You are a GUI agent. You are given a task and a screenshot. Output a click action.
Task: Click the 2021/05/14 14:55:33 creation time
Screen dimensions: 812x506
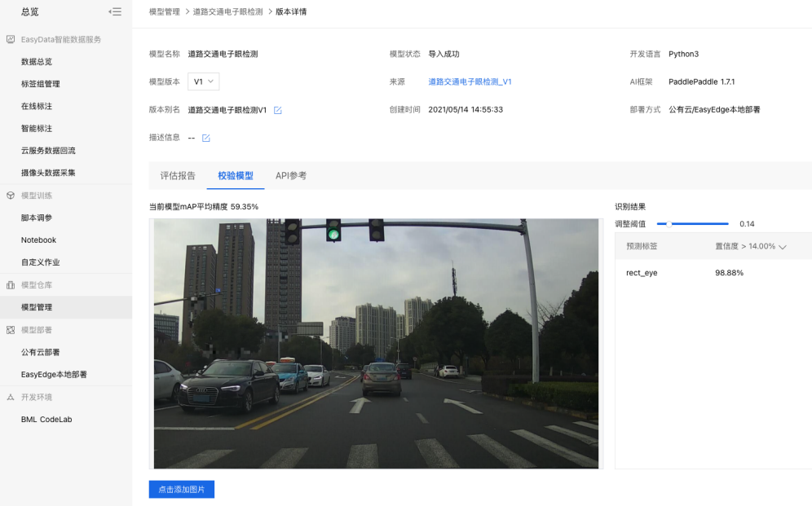[466, 110]
